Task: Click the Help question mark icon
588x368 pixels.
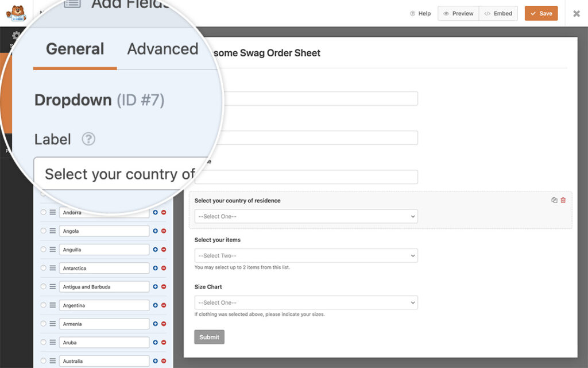Action: [412, 13]
